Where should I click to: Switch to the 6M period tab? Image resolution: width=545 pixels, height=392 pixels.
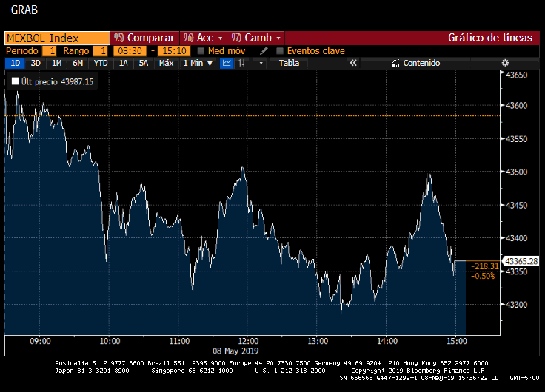point(78,64)
